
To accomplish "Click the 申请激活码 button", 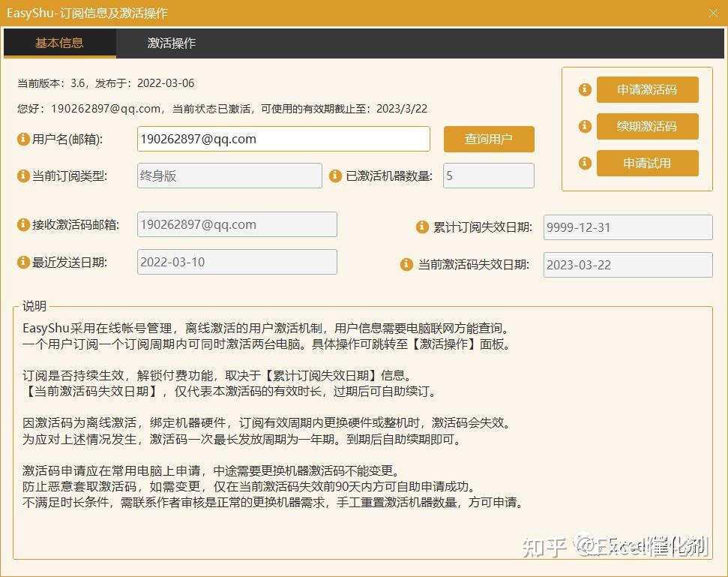I will (647, 89).
